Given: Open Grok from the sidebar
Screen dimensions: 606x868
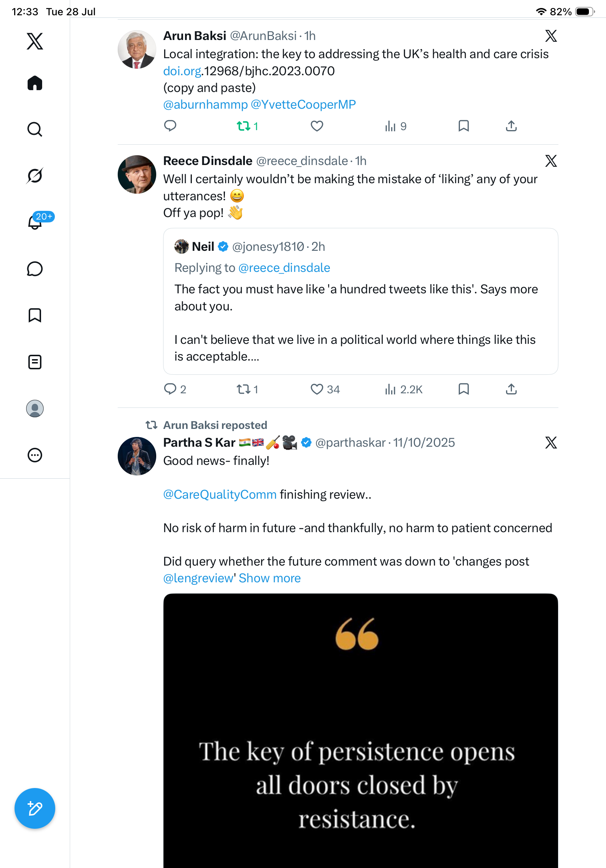Looking at the screenshot, I should coord(35,176).
